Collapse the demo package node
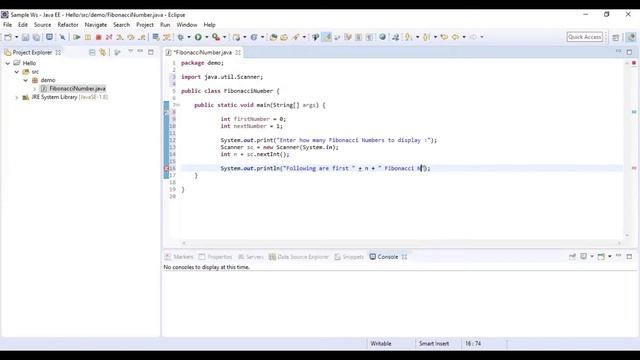Screen dimensions: 640x360 point(26,80)
